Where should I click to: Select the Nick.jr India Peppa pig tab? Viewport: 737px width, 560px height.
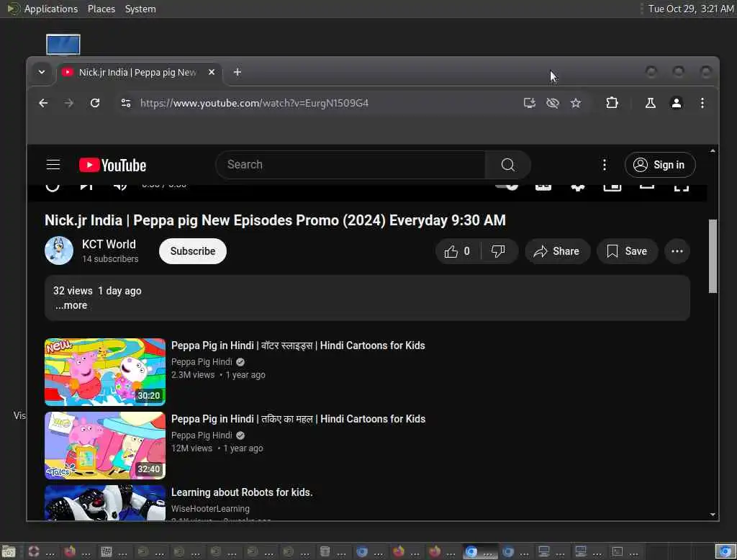[x=136, y=73]
